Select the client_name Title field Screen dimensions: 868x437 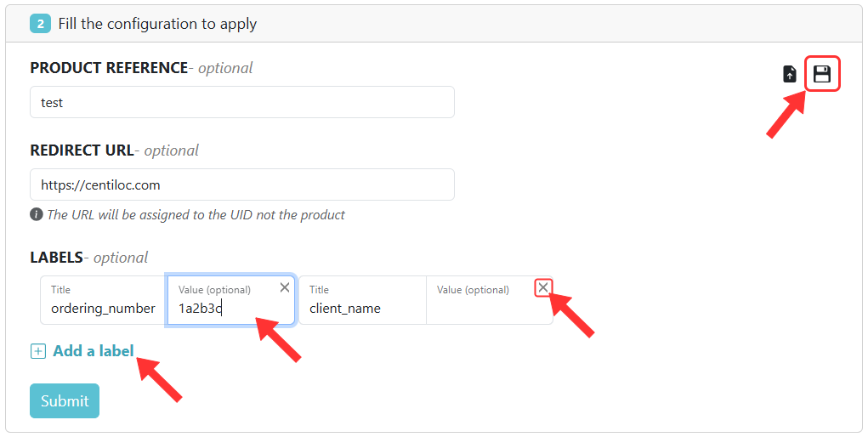pos(361,308)
